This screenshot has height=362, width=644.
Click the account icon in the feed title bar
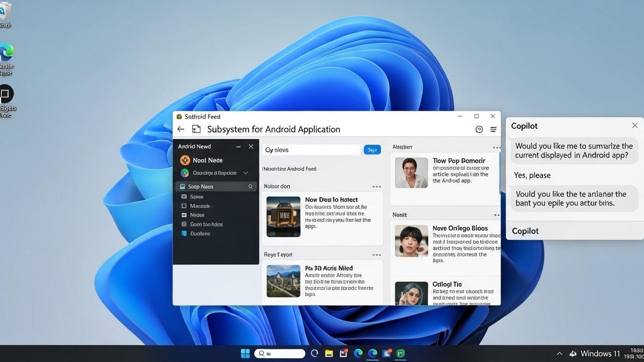(479, 129)
